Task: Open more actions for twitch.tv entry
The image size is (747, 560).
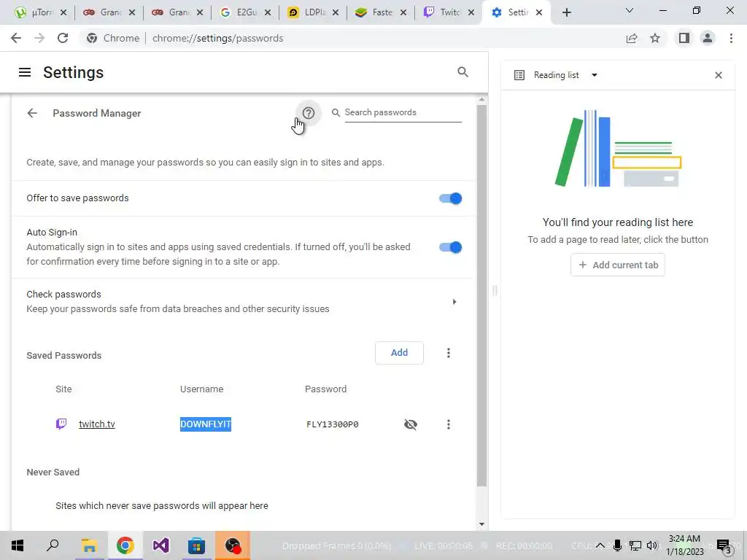Action: (449, 424)
